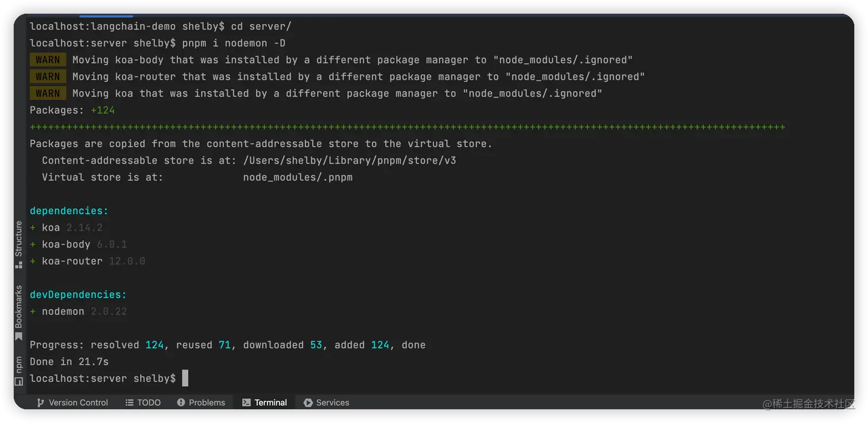Click the WARN badge for koa-router

pos(48,76)
